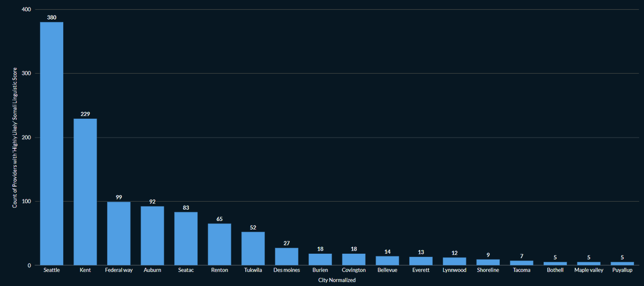Click the Burien bar
This screenshot has height=286, width=644.
[x=320, y=260]
